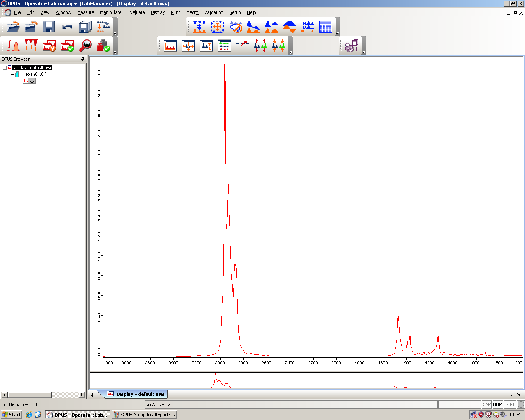The image size is (525, 420).
Task: Collapse the Display - default.ows tree node
Action: tap(5, 68)
